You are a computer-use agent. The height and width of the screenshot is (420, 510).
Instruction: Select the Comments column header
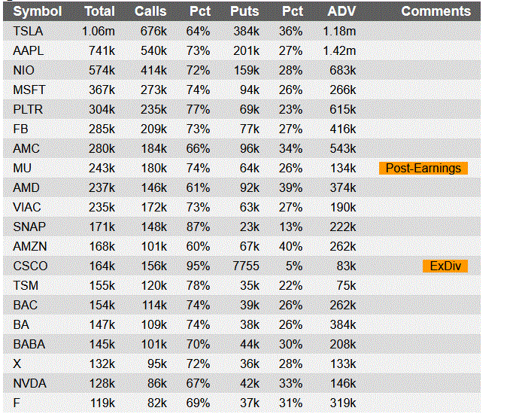coord(436,11)
